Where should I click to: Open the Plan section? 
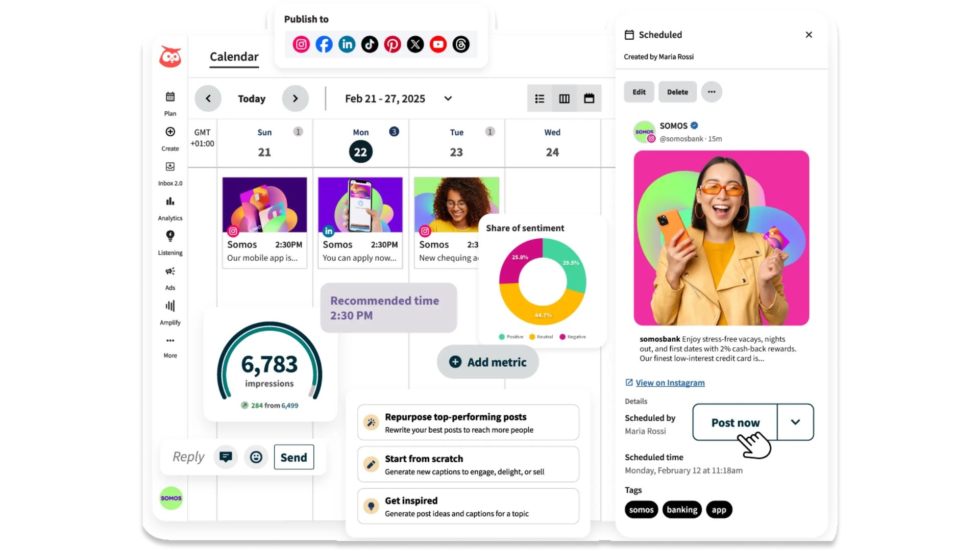(x=169, y=104)
